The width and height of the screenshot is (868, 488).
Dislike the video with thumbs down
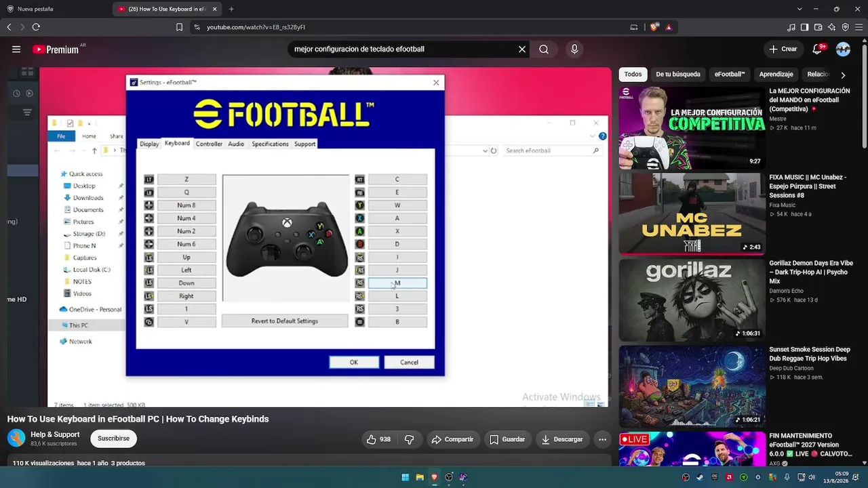[409, 439]
